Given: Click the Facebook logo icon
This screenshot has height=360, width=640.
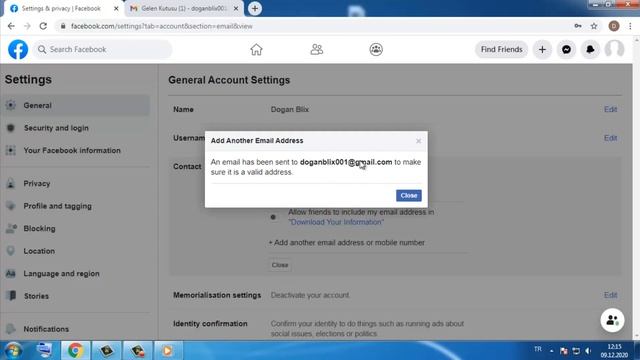Looking at the screenshot, I should [18, 49].
